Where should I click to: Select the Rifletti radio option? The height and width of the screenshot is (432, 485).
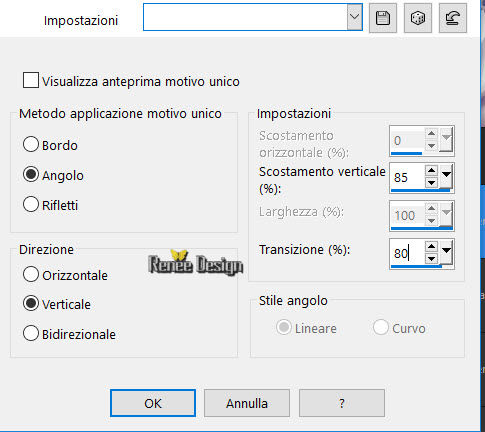click(31, 204)
